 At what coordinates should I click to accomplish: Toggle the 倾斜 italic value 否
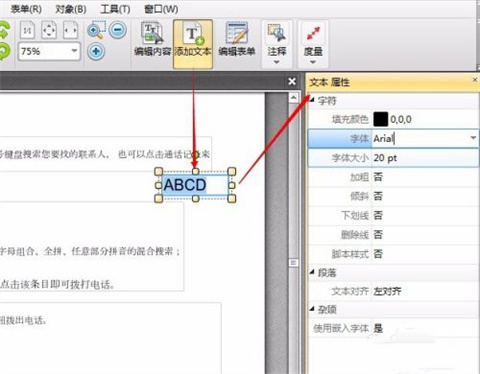[378, 196]
